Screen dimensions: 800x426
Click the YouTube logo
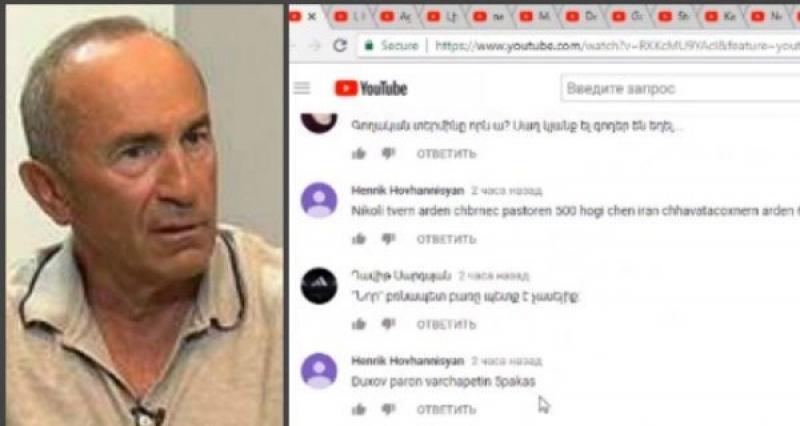[x=371, y=89]
